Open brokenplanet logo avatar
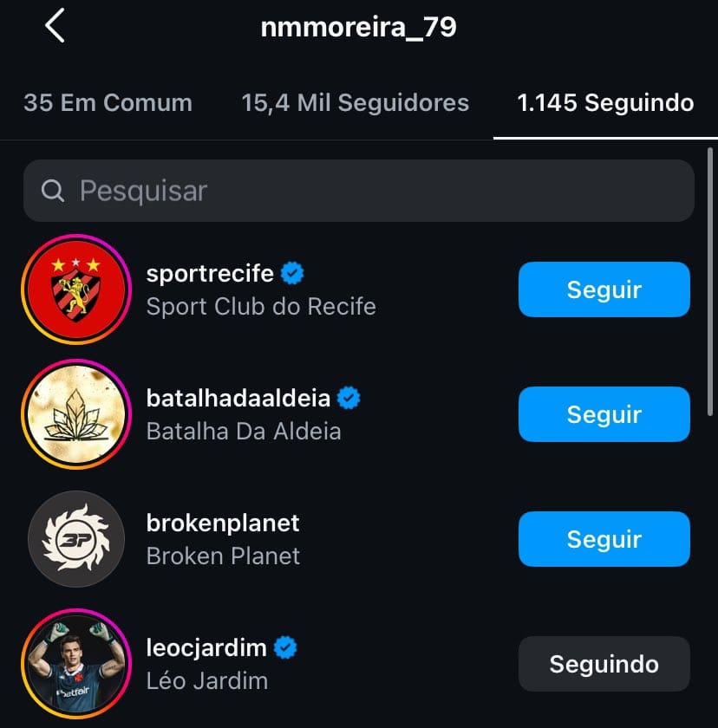Screen dimensions: 718x728 point(75,539)
